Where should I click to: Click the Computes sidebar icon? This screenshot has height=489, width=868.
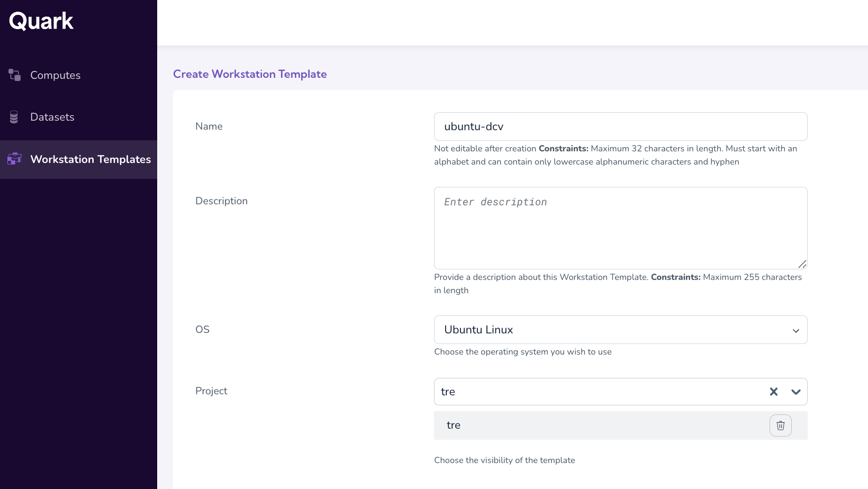(x=15, y=75)
